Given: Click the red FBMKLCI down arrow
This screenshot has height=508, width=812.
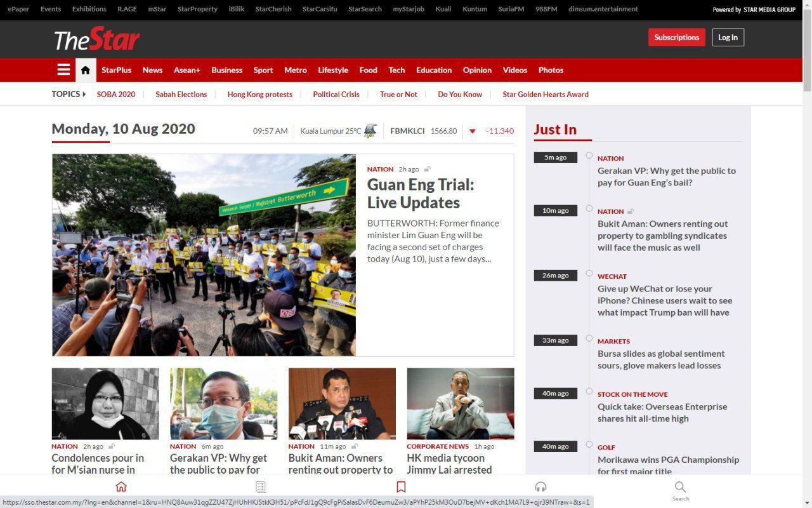Looking at the screenshot, I should 472,131.
